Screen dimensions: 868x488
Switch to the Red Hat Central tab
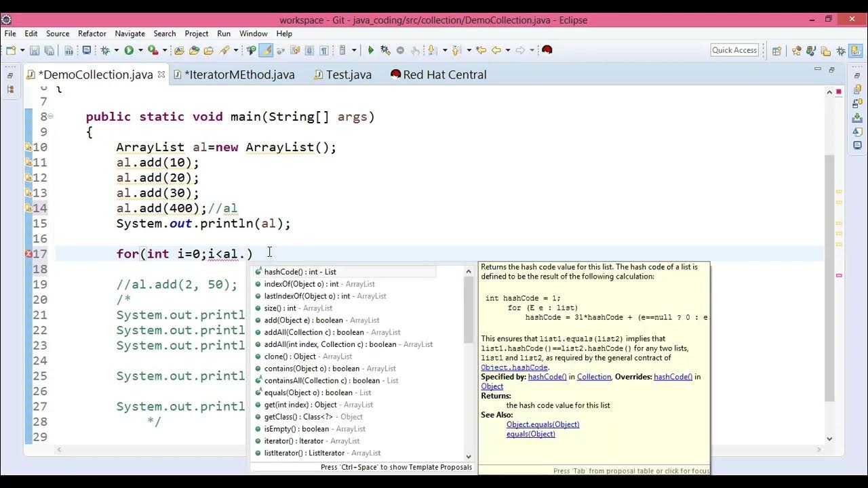pos(439,75)
